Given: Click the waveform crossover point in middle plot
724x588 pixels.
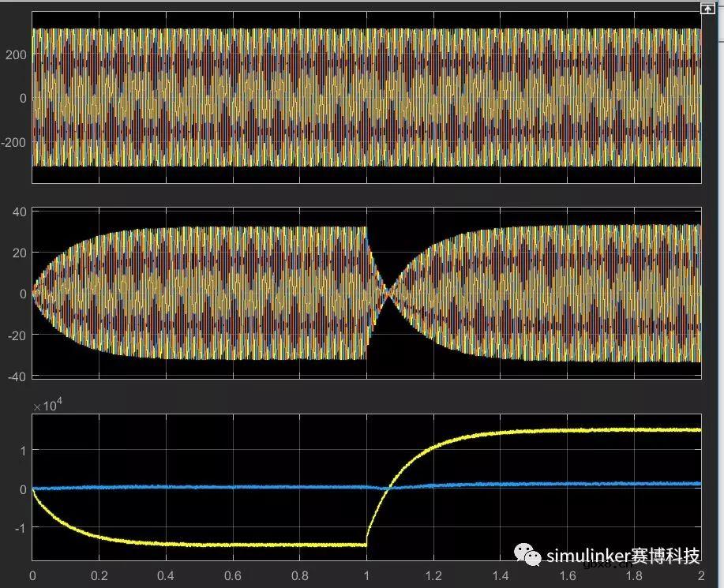Looking at the screenshot, I should [388, 294].
